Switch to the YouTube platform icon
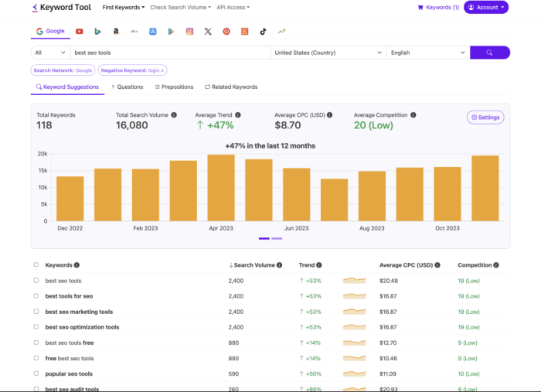Screen dimensions: 541x392 (x=80, y=32)
